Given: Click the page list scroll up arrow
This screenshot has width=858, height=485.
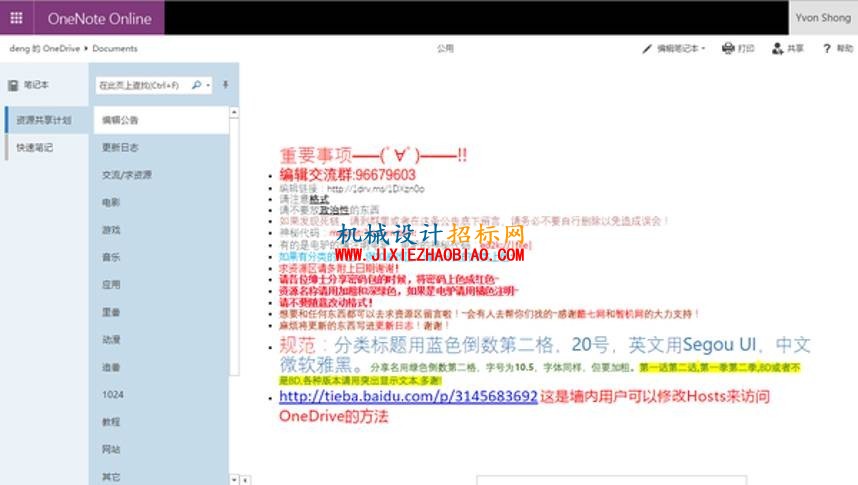Looking at the screenshot, I should coord(234,112).
